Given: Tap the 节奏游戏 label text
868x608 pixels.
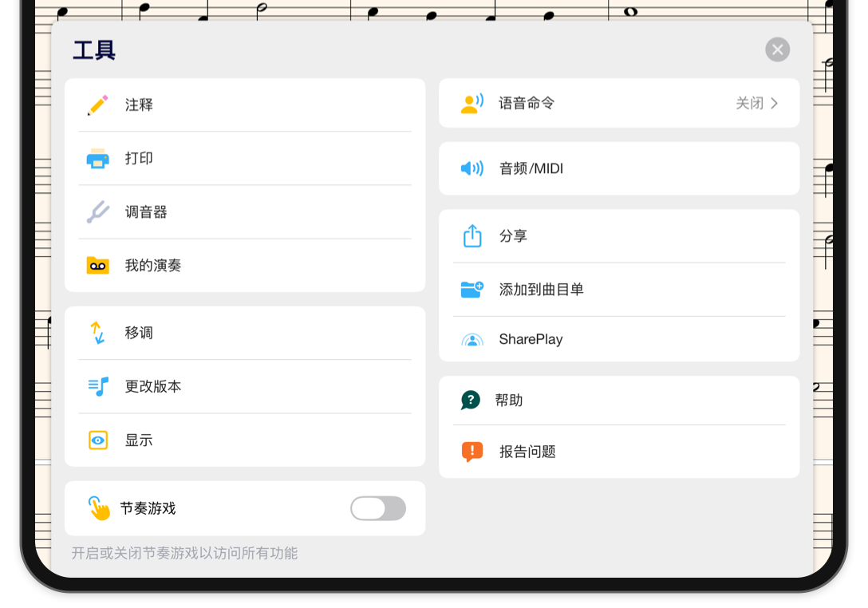Looking at the screenshot, I should click(148, 508).
